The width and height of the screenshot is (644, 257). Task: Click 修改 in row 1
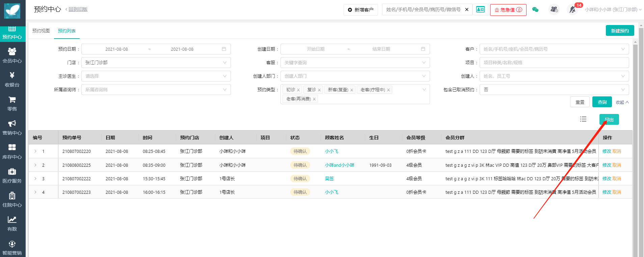pos(607,151)
